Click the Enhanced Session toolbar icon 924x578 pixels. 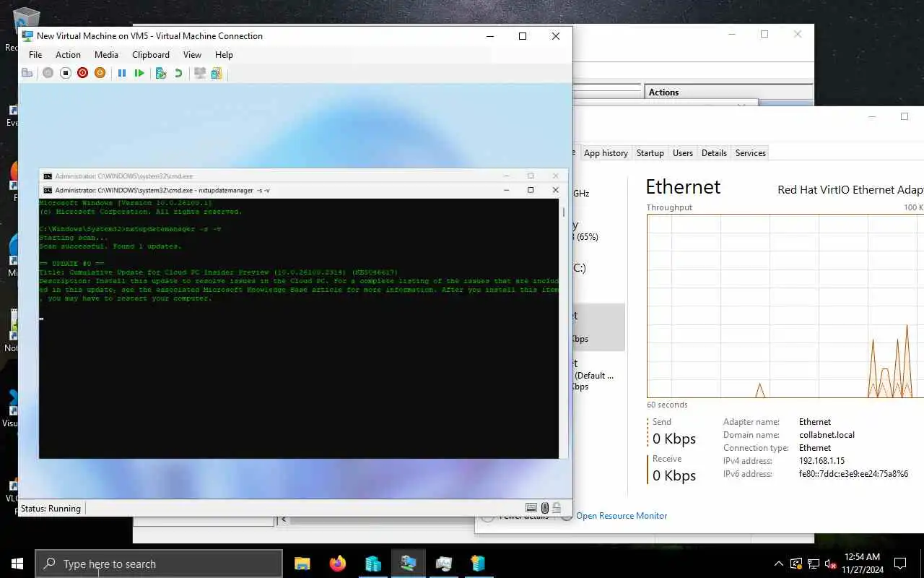tap(200, 73)
